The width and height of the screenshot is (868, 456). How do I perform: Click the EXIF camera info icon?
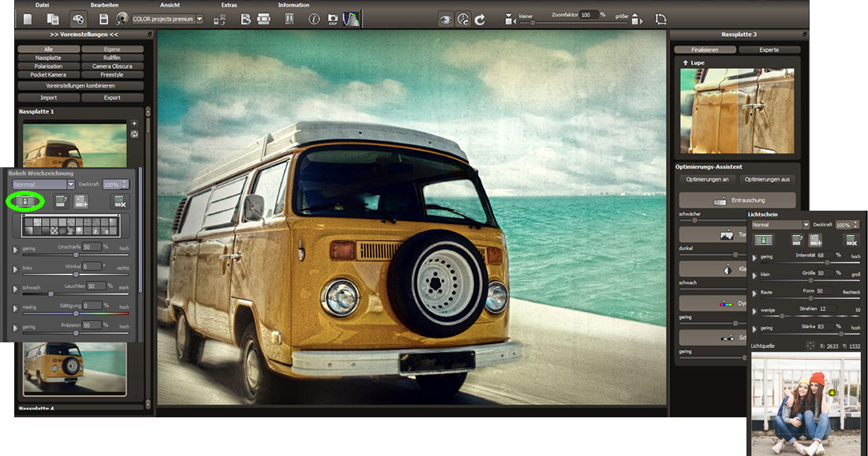333,19
